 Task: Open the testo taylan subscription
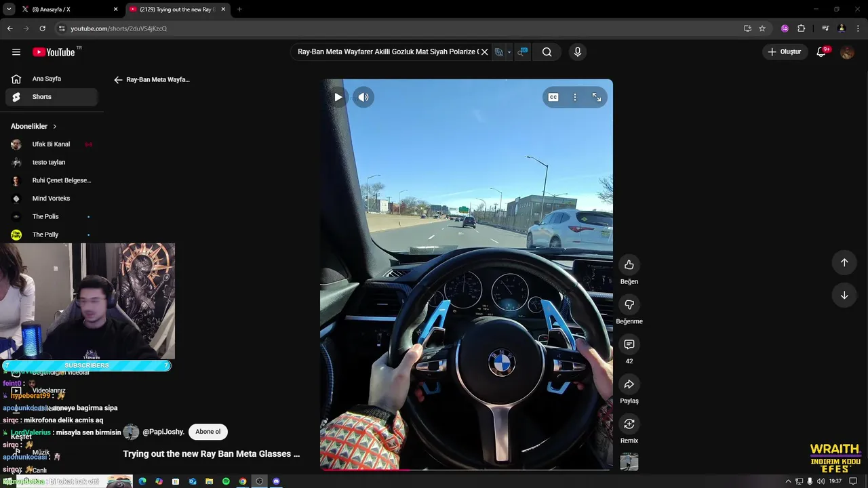(x=52, y=163)
